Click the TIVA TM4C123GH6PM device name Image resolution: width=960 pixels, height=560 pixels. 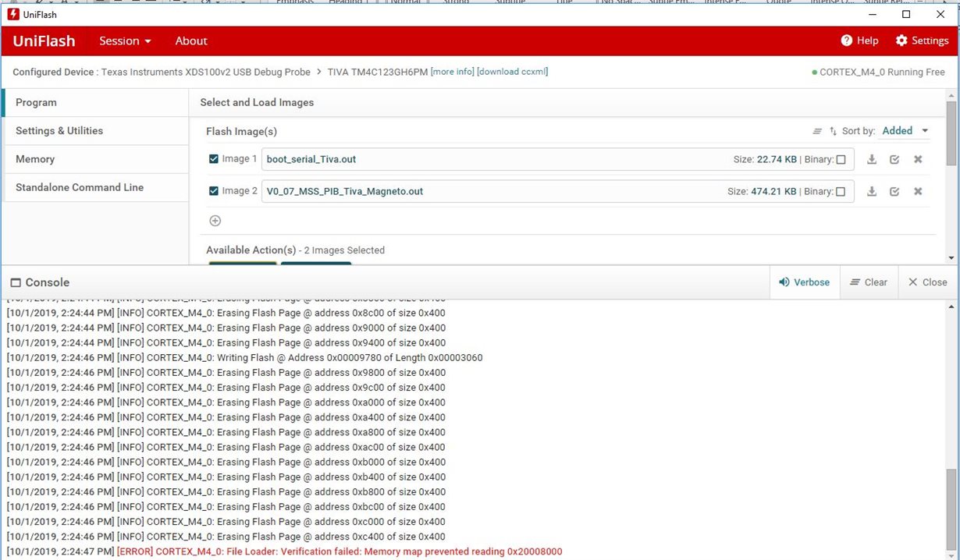click(x=378, y=72)
